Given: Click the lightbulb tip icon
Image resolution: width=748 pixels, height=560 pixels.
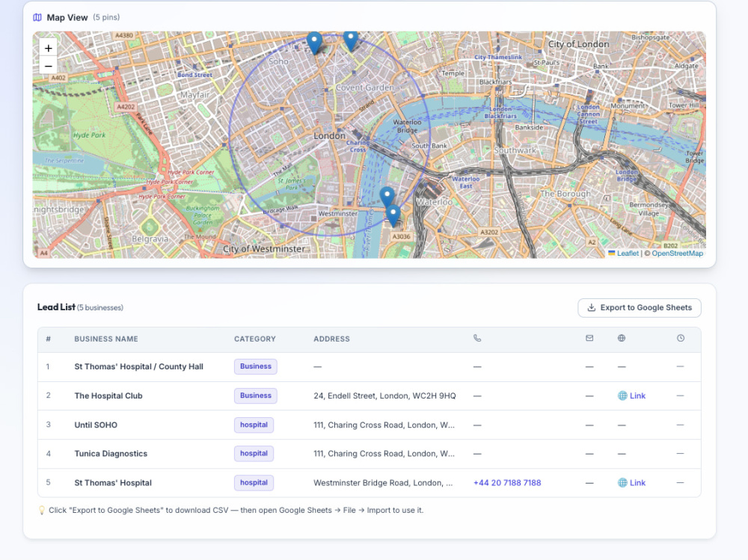Looking at the screenshot, I should tap(42, 510).
